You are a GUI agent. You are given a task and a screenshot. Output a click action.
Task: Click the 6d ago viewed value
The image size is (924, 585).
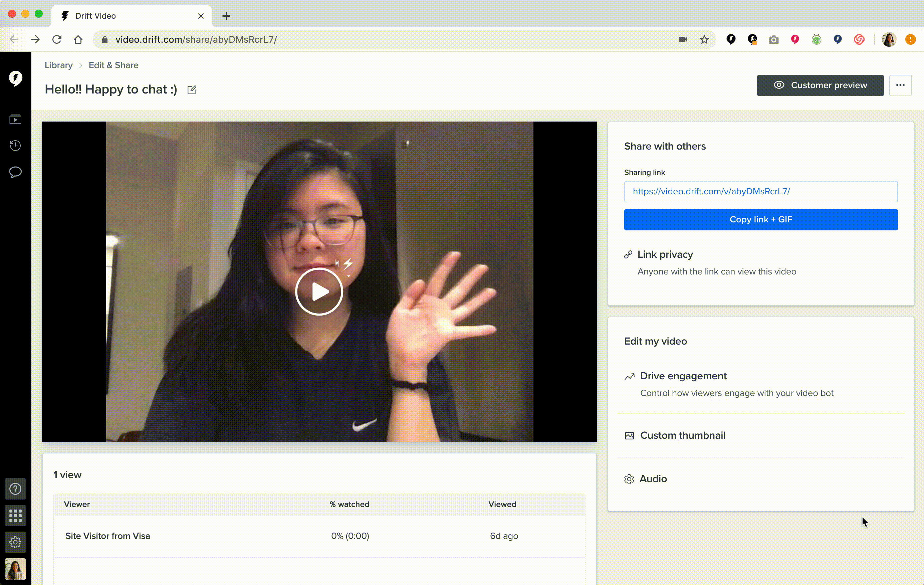click(504, 536)
